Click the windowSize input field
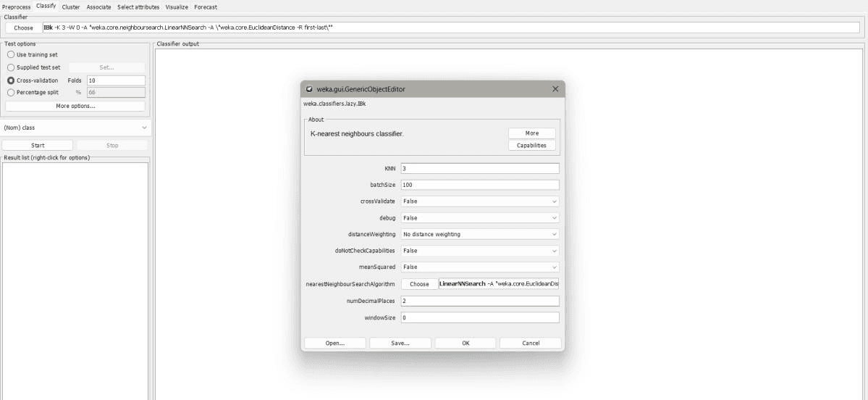This screenshot has height=400, width=868. tap(479, 317)
